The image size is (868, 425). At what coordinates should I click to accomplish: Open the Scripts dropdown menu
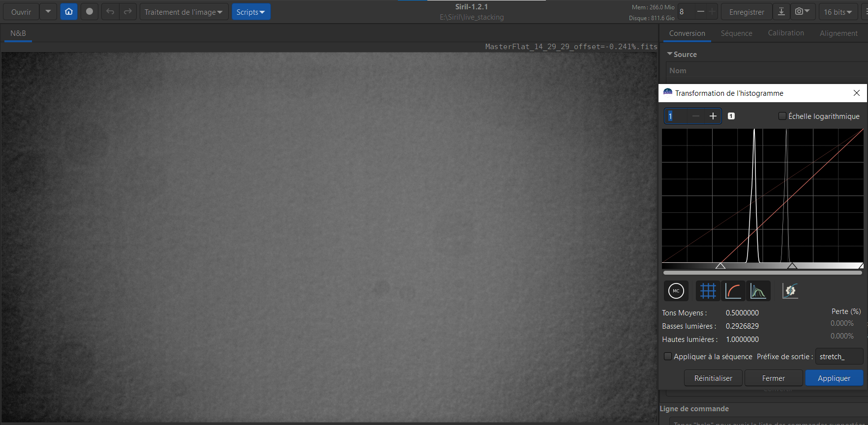point(251,12)
